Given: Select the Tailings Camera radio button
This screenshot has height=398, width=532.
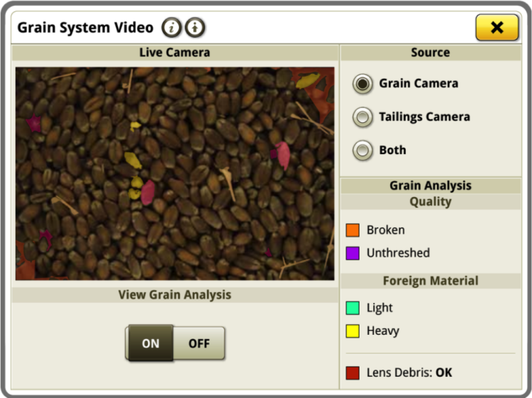Looking at the screenshot, I should point(363,117).
